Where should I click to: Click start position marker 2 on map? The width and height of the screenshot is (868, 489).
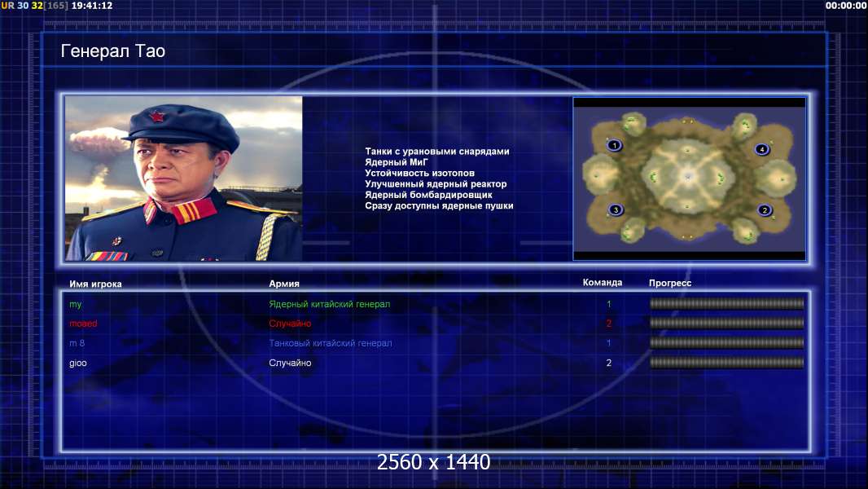(x=765, y=210)
